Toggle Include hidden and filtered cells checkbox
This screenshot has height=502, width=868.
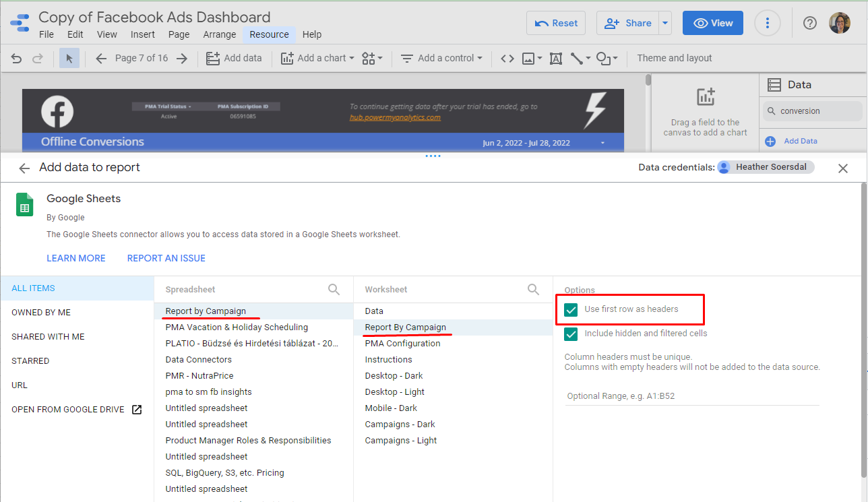[x=571, y=334]
